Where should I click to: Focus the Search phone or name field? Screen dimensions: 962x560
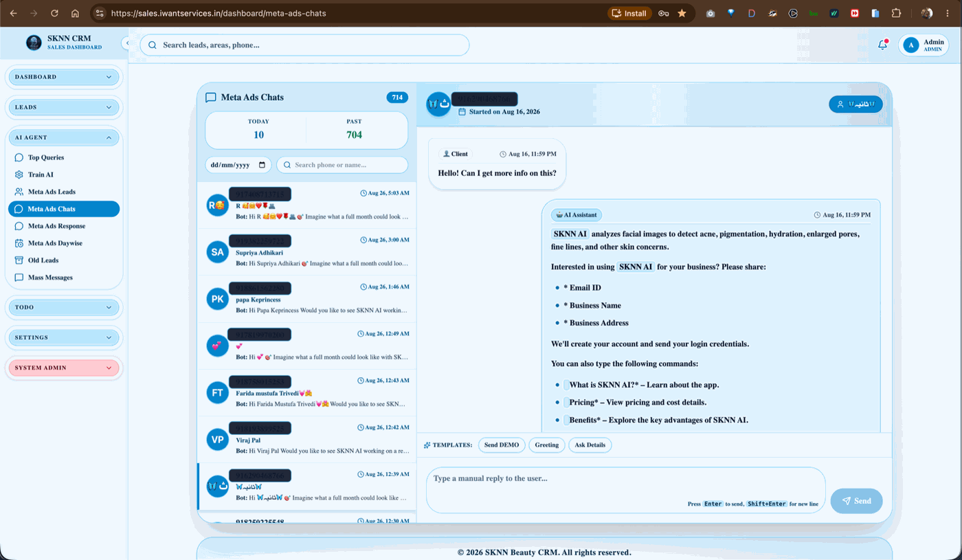(342, 165)
